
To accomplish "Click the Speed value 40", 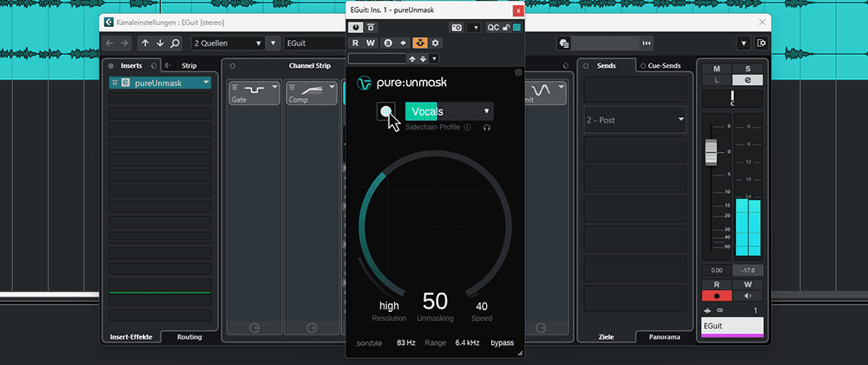I will click(x=482, y=306).
